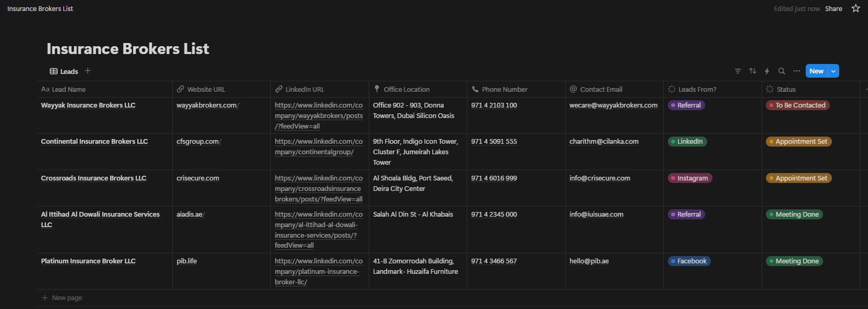The height and width of the screenshot is (309, 868).
Task: Open the three-dot view options menu
Action: (797, 71)
